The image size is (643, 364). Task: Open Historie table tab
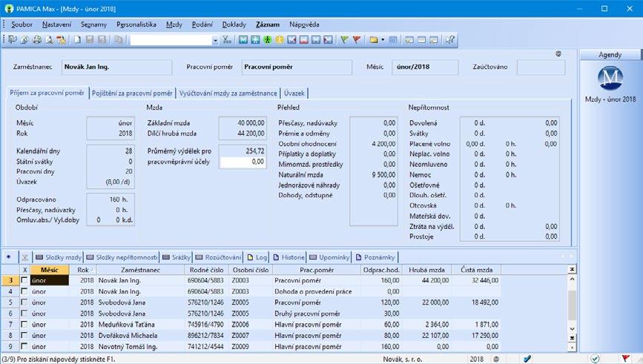288,257
